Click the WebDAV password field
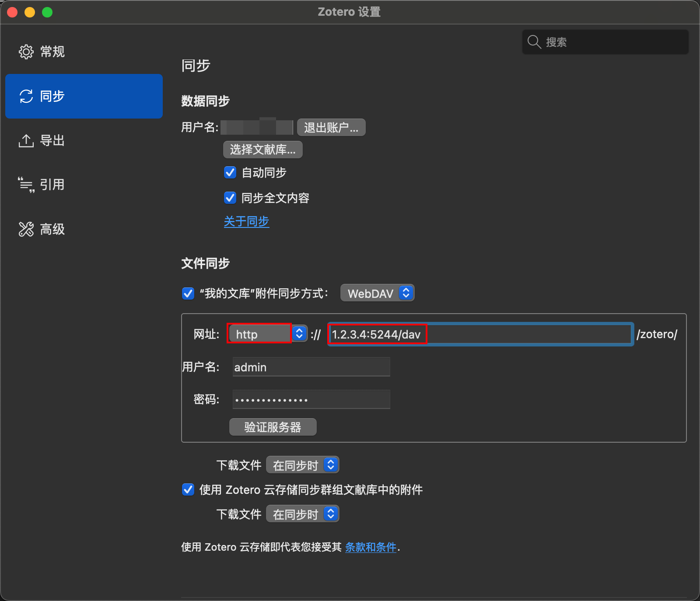Viewport: 700px width, 601px height. 311,399
